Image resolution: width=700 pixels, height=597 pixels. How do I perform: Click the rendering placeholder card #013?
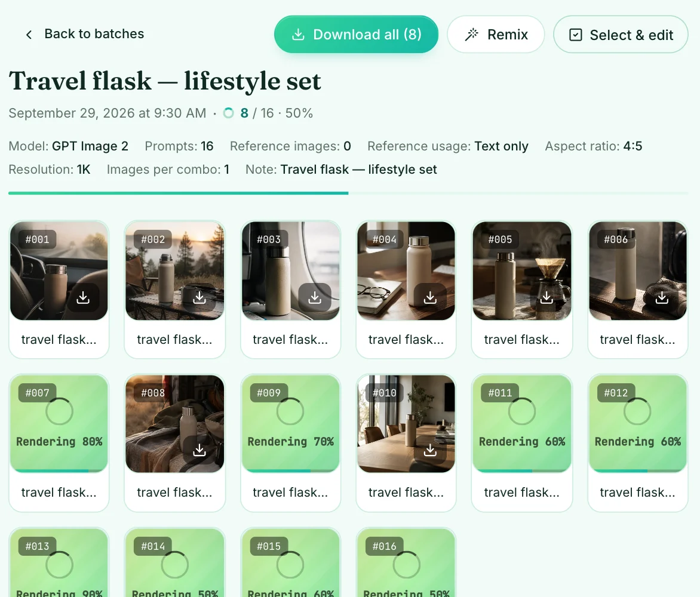point(59,563)
